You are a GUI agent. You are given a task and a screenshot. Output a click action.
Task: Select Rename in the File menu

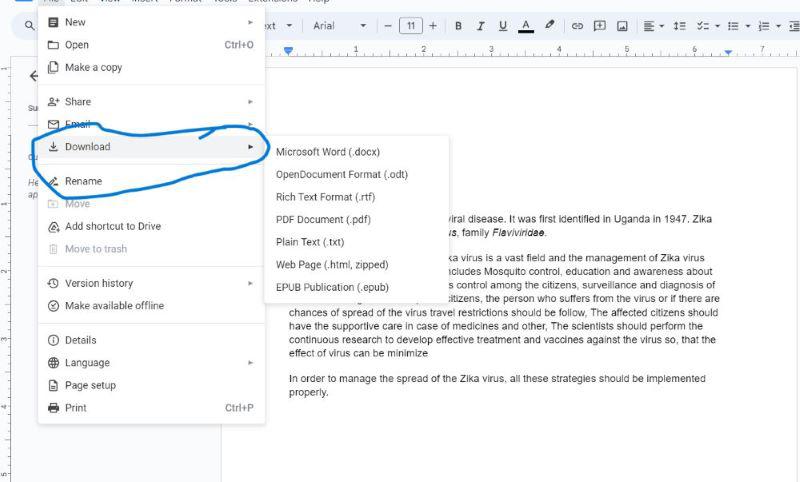[x=152, y=181]
